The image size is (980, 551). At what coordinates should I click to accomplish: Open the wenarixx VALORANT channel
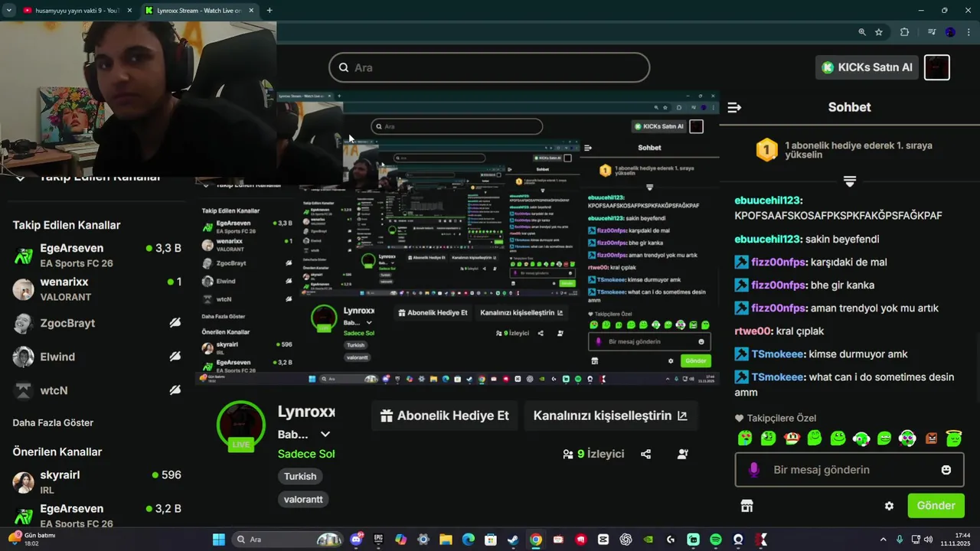96,289
